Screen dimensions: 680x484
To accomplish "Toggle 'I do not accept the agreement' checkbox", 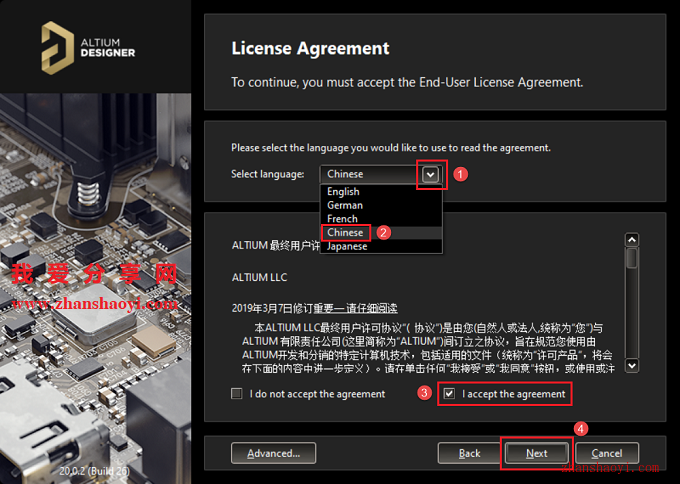I will [x=236, y=394].
